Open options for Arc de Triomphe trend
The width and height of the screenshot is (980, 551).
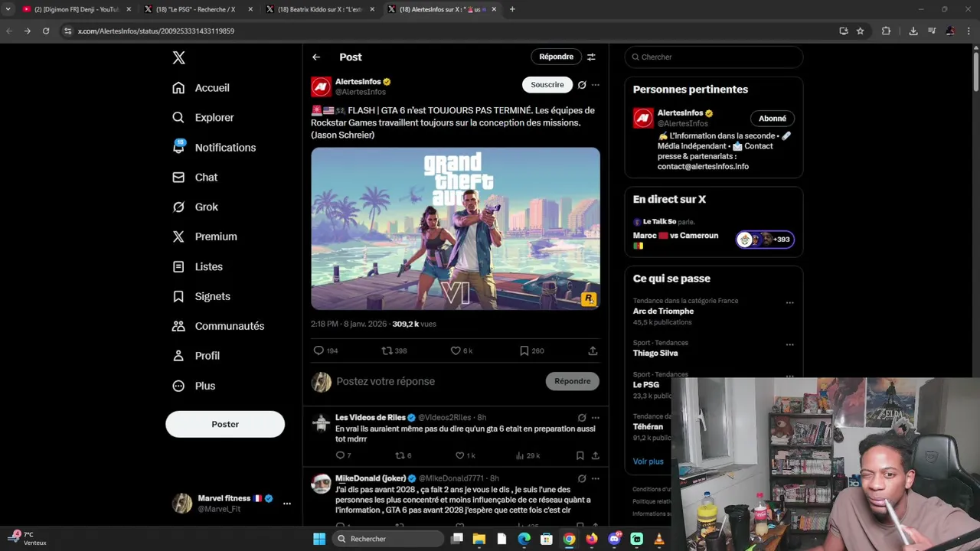pyautogui.click(x=789, y=303)
